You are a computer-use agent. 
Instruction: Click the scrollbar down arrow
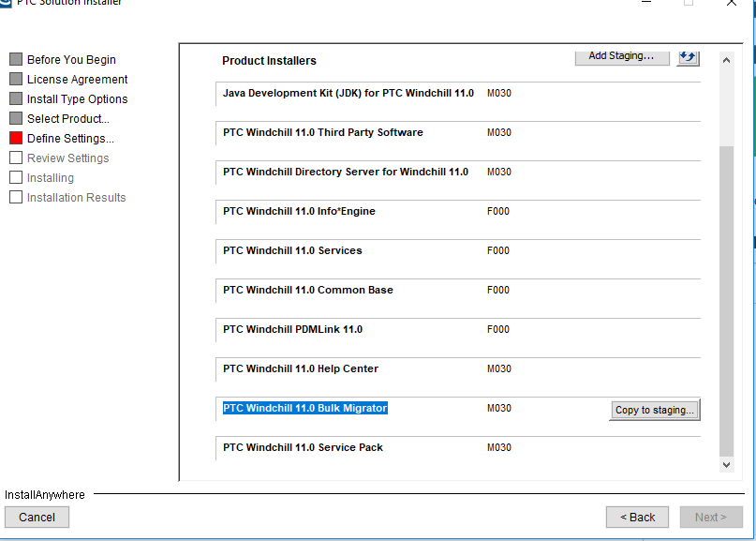[x=726, y=464]
